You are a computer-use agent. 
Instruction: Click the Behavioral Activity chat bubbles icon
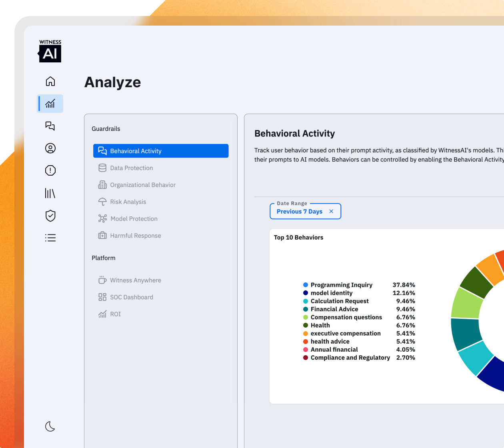pyautogui.click(x=102, y=151)
